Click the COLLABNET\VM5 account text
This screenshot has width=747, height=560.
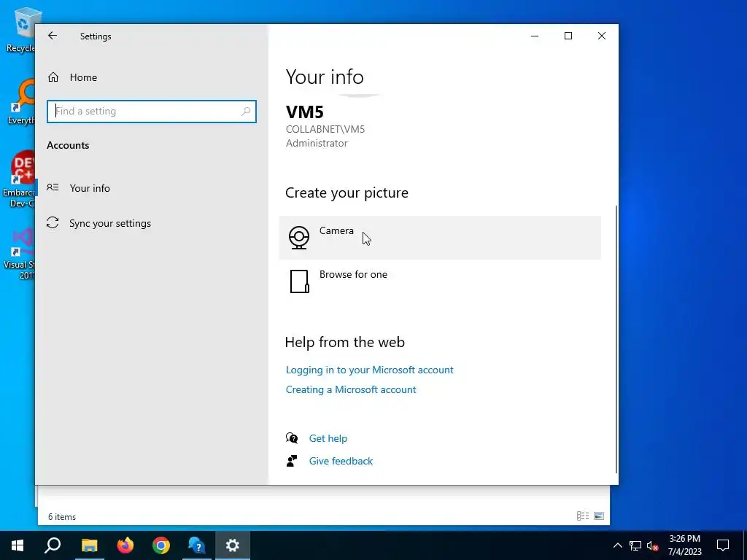[325, 129]
